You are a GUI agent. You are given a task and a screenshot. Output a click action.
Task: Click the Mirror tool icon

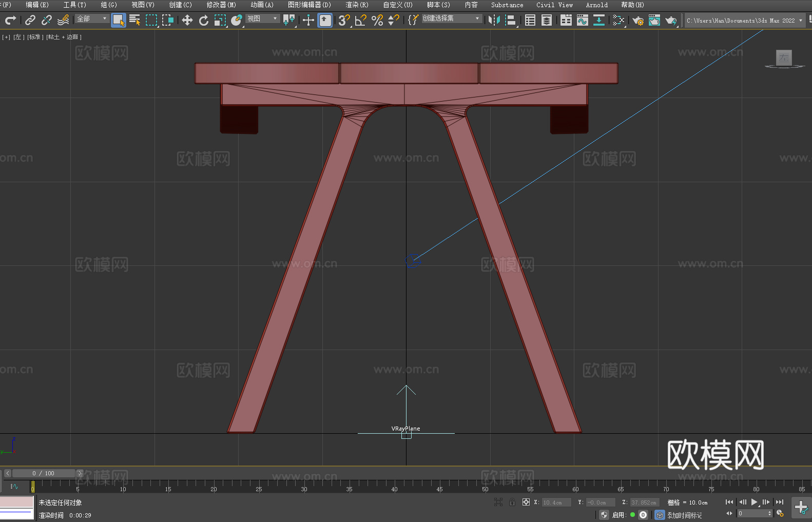pyautogui.click(x=494, y=20)
